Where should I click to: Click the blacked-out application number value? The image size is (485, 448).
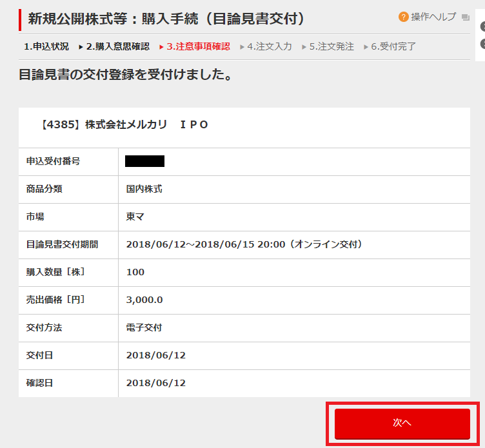[144, 161]
